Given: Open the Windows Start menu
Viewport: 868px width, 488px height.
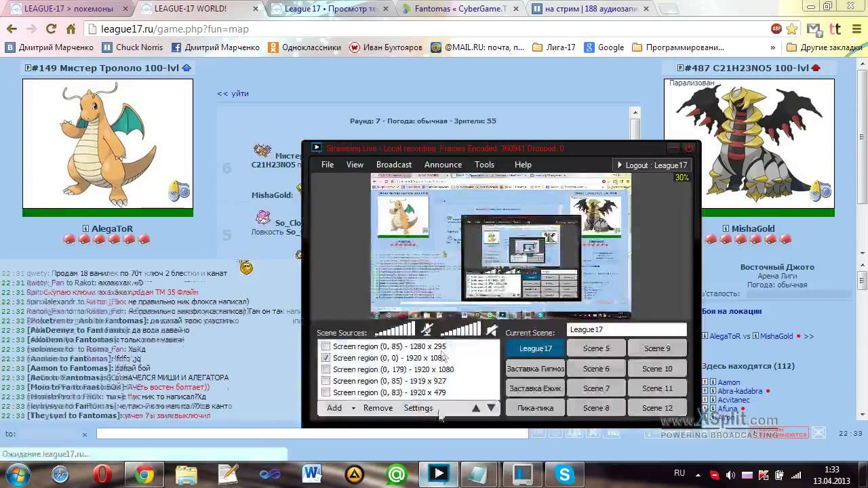Looking at the screenshot, I should pyautogui.click(x=19, y=474).
